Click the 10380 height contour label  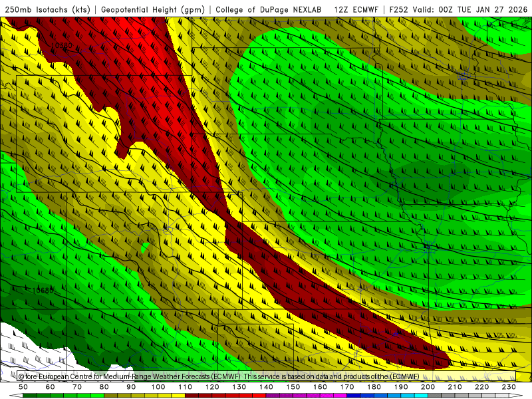point(61,45)
